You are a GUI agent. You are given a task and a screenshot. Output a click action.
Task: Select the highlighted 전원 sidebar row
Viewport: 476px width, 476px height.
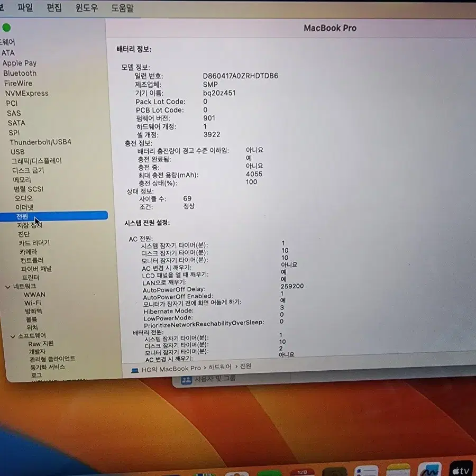coord(54,216)
